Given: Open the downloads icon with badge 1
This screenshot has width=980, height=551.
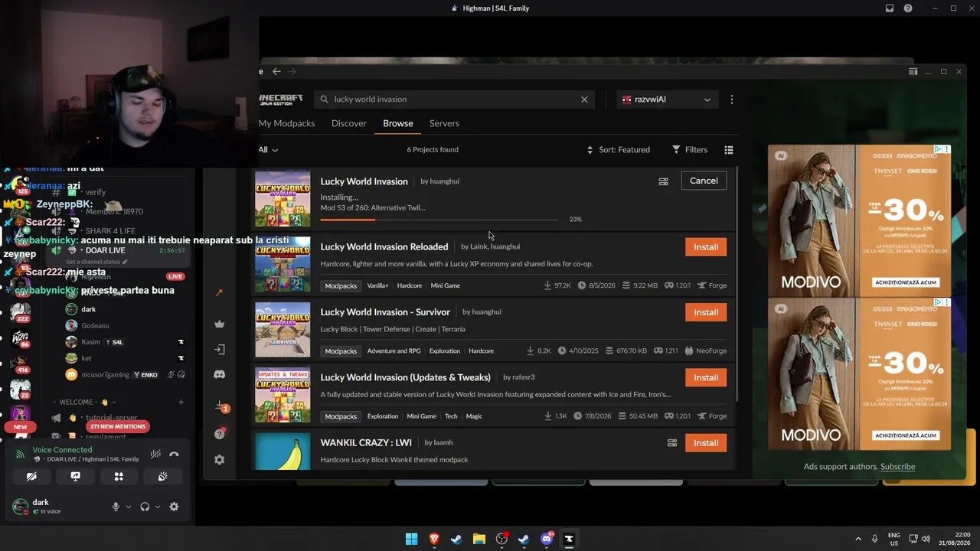Looking at the screenshot, I should tap(220, 406).
